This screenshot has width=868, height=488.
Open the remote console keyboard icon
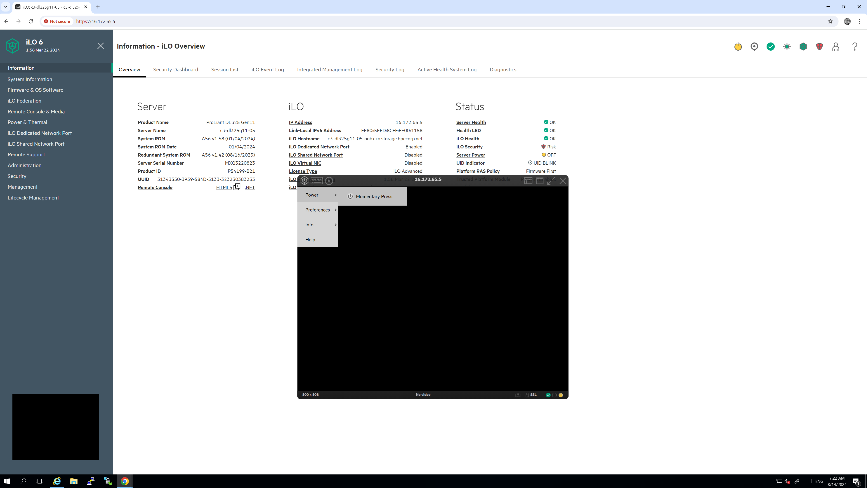(316, 181)
